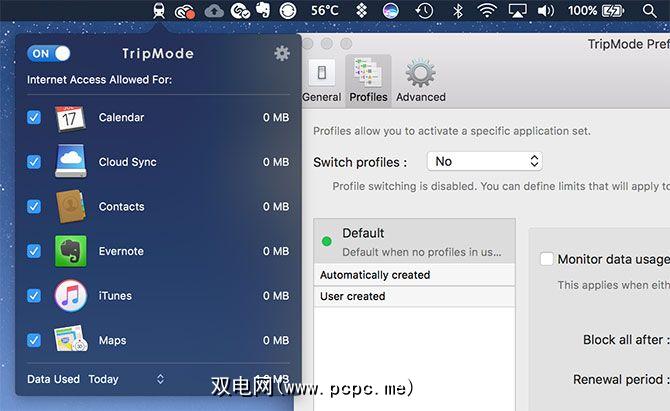Click the Cloud Sync app name label

pos(127,162)
